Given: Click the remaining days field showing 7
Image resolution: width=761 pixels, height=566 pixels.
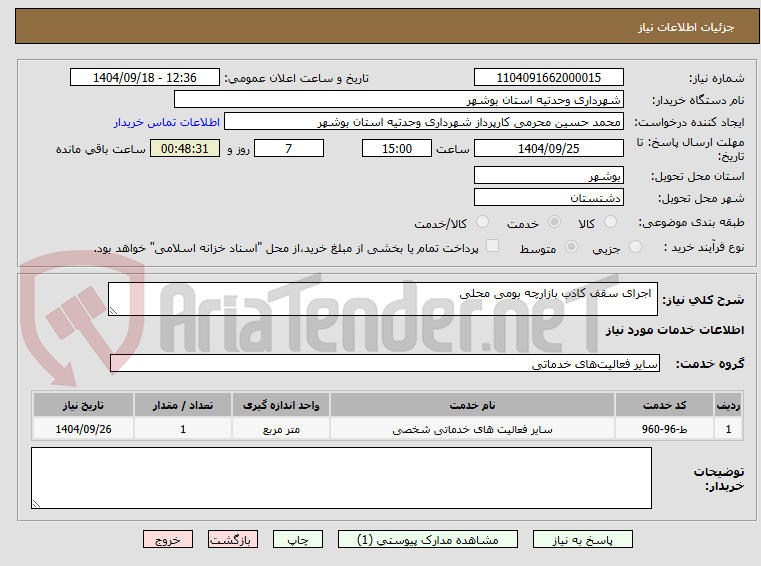Looking at the screenshot, I should 289,148.
